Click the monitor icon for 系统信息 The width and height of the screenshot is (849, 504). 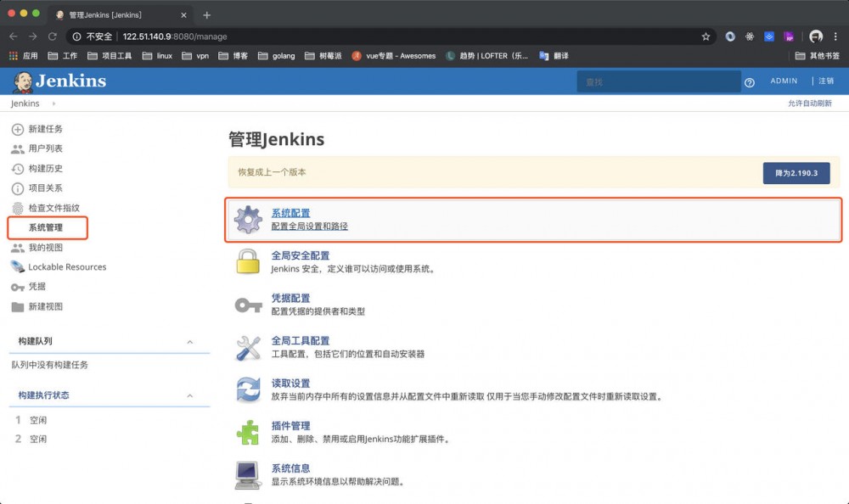coord(246,473)
